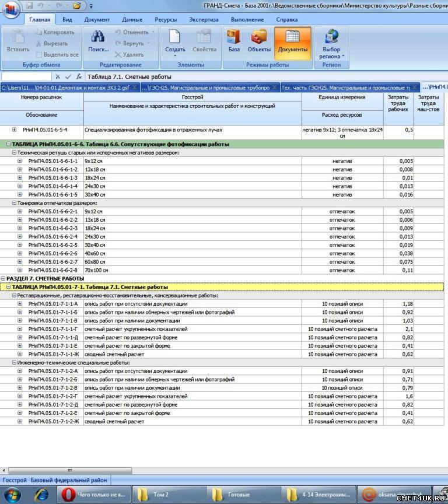Expand row РНиП4.05.01-6-5-4
This screenshot has height=504, width=448.
(x=15, y=129)
